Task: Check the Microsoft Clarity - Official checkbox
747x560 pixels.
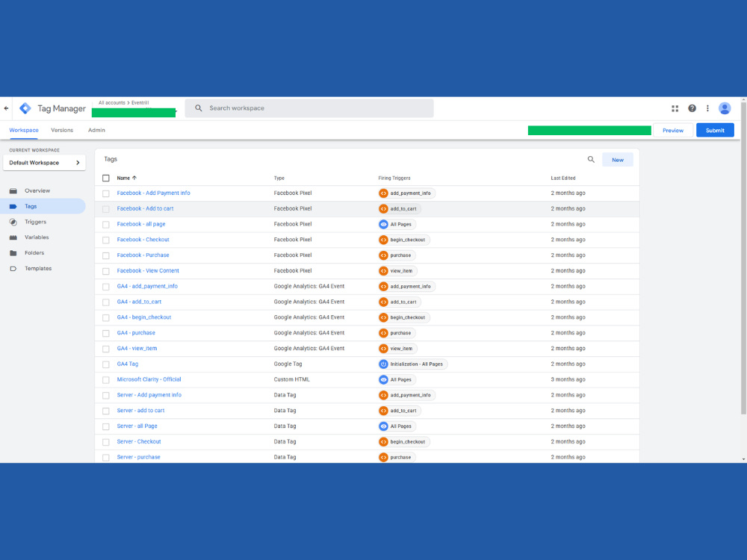Action: (106, 380)
